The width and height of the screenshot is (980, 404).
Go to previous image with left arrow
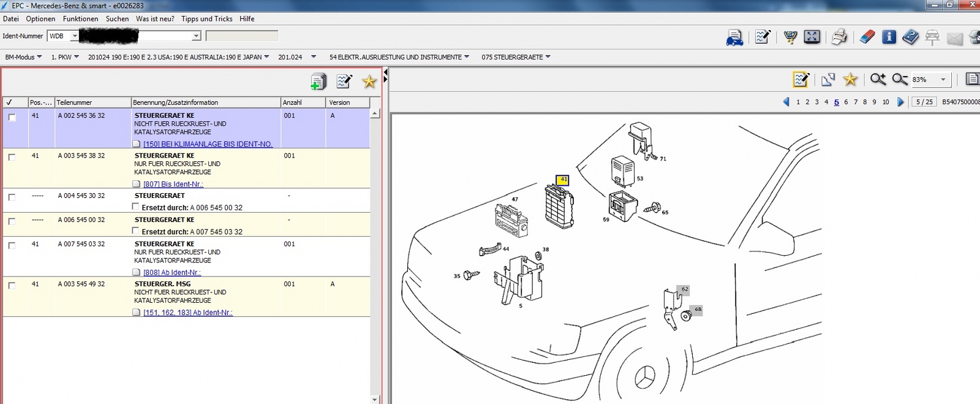coord(786,102)
